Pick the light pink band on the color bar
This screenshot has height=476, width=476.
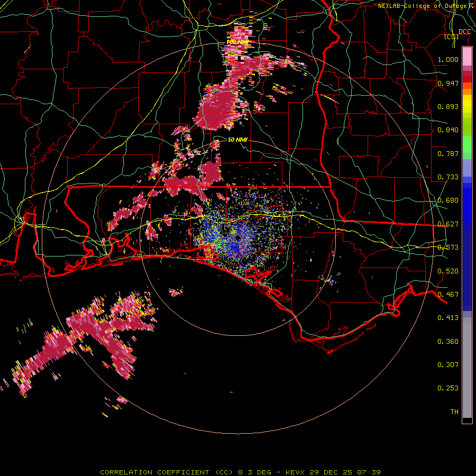tap(467, 56)
